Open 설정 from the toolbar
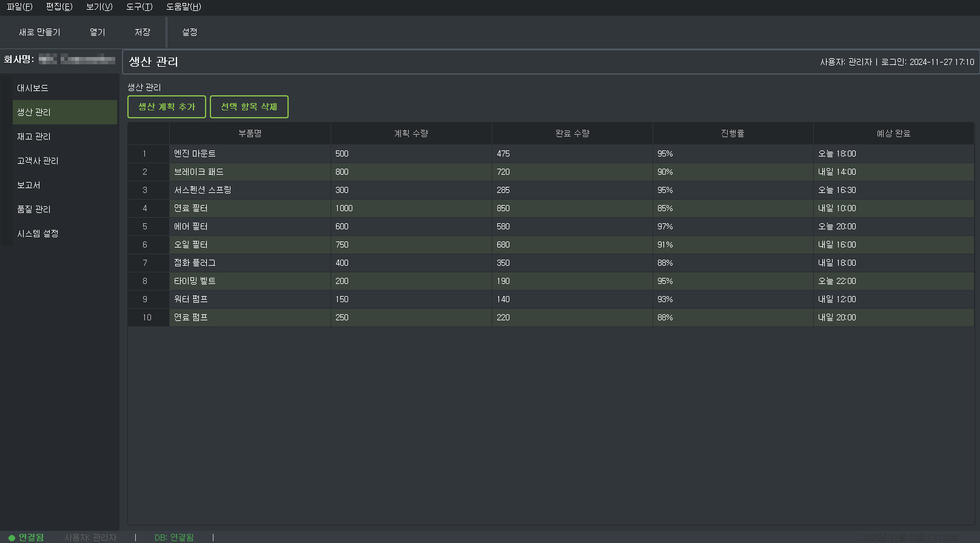The height and width of the screenshot is (543, 980). pos(190,32)
